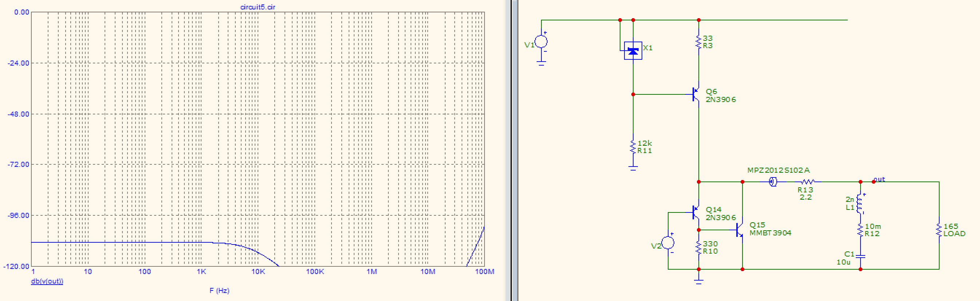The image size is (980, 301).
Task: Click the -72.00 y-axis value
Action: 18,164
